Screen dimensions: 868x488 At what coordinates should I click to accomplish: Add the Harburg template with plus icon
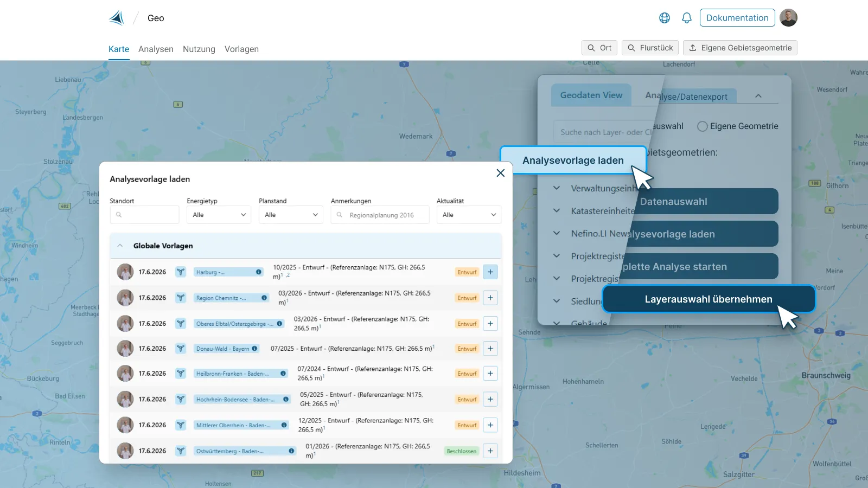(x=490, y=272)
